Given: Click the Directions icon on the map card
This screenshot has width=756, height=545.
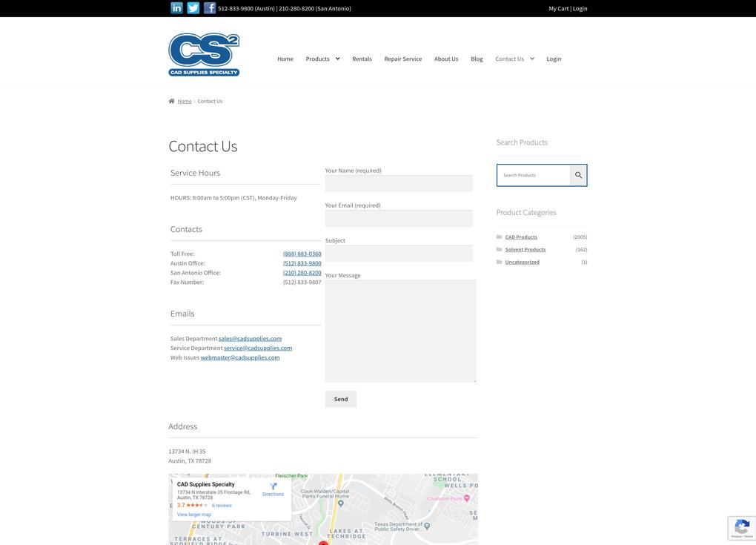Looking at the screenshot, I should point(273,486).
